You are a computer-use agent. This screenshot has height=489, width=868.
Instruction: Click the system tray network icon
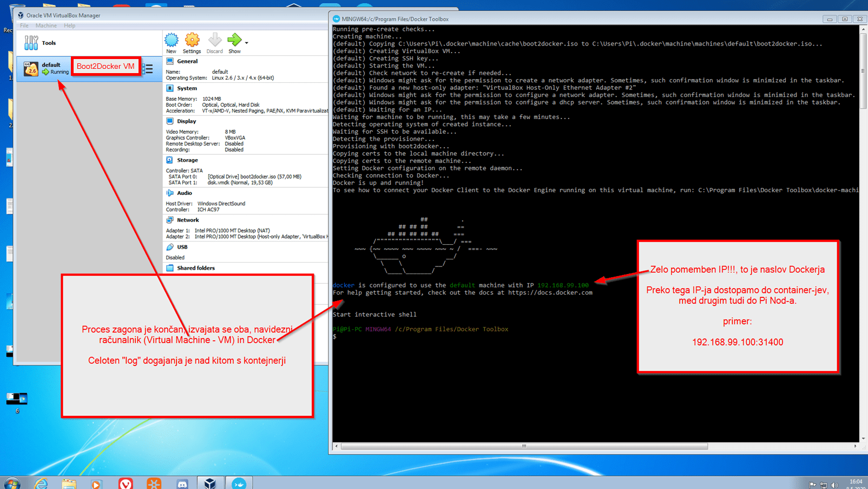pyautogui.click(x=823, y=485)
